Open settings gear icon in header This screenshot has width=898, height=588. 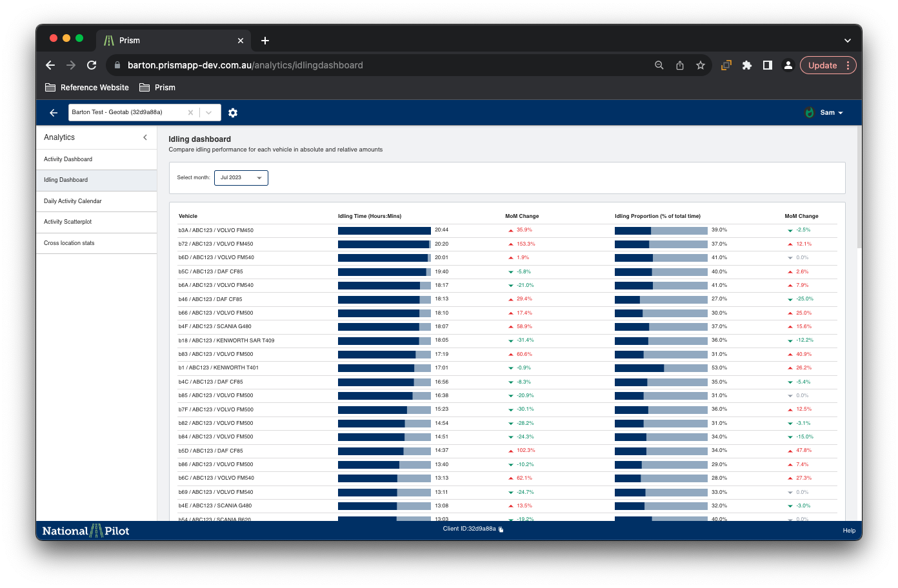tap(233, 113)
